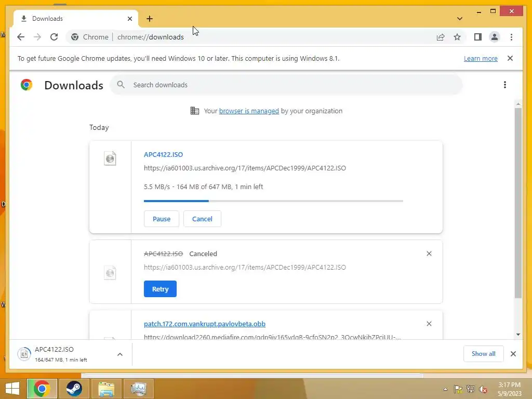Dismiss the Windows 8.1 update notice
The width and height of the screenshot is (532, 399).
pos(510,58)
